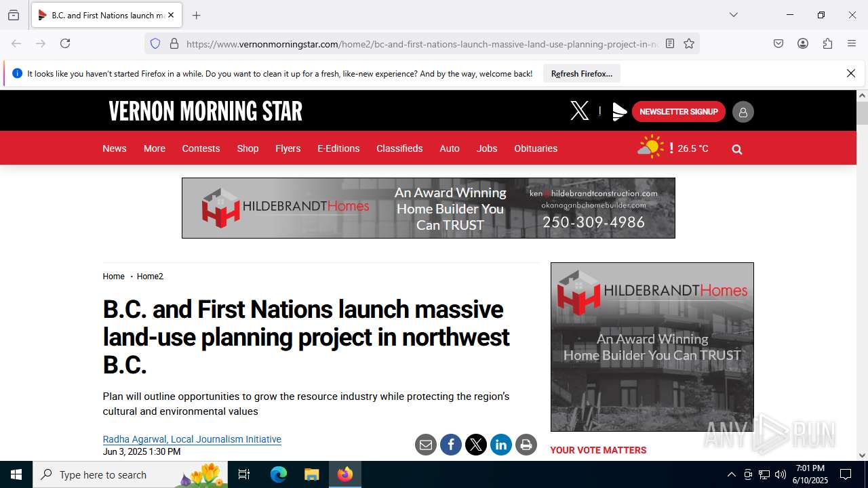Share article on LinkedIn
Screen dimensions: 868x488
501,445
